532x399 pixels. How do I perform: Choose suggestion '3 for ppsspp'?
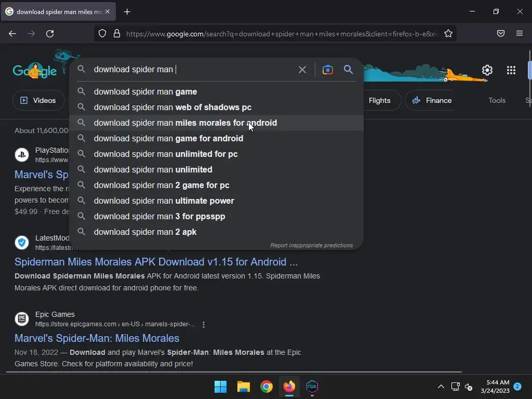[217, 217]
